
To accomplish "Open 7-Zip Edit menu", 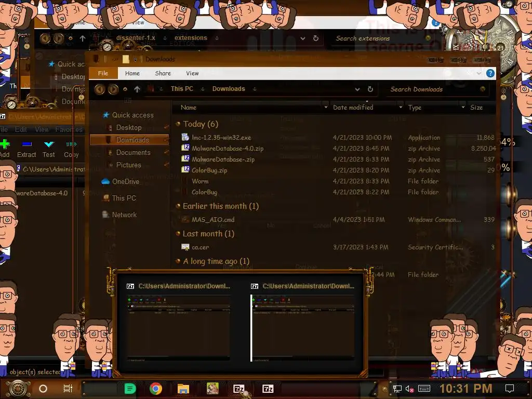I will point(21,129).
